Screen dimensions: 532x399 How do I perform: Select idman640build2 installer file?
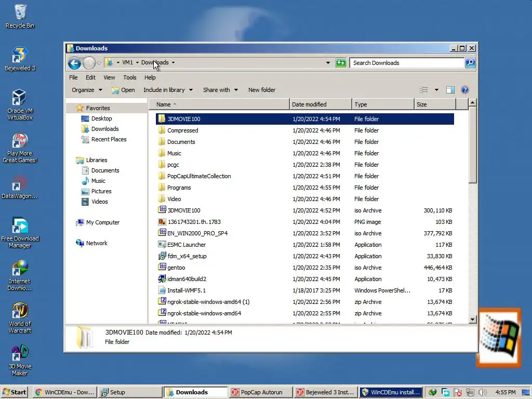tap(304, 279)
